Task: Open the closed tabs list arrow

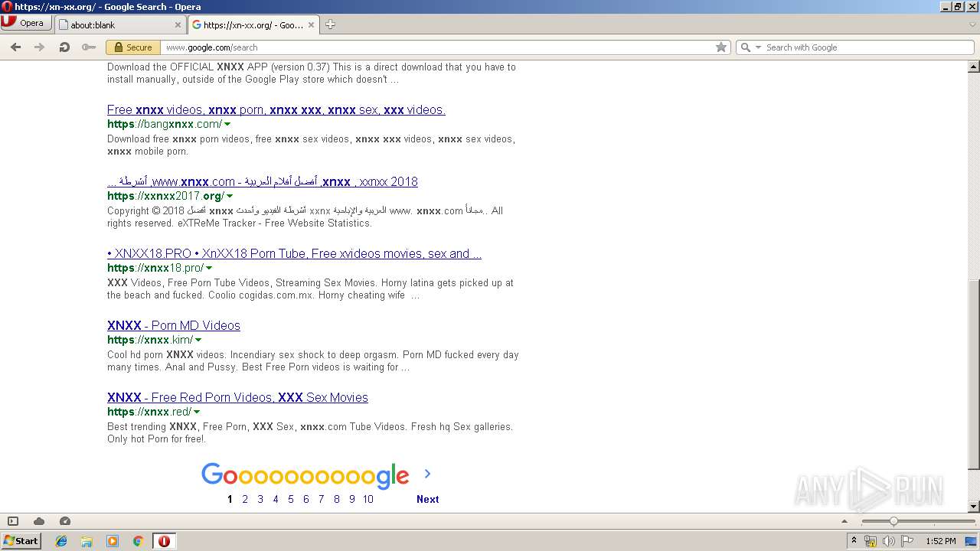Action: tap(972, 24)
